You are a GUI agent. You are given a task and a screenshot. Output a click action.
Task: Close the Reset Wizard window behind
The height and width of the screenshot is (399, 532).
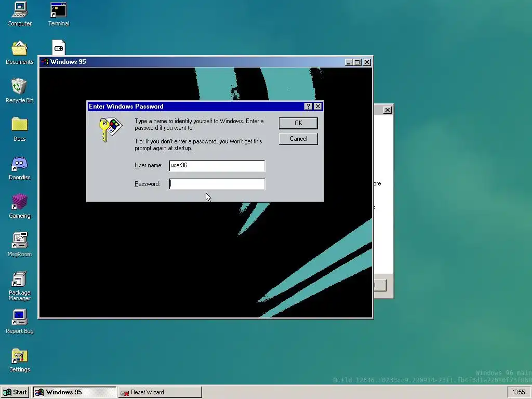tap(387, 110)
